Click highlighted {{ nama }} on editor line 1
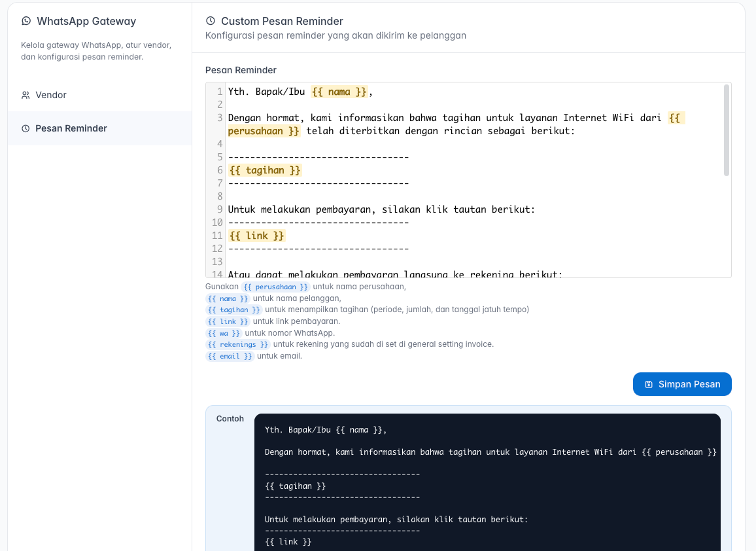 339,92
